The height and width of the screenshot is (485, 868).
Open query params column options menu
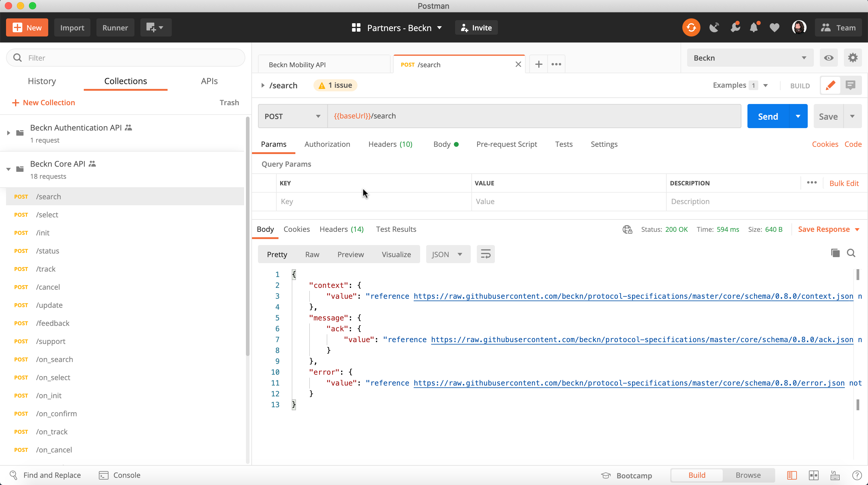pyautogui.click(x=812, y=183)
